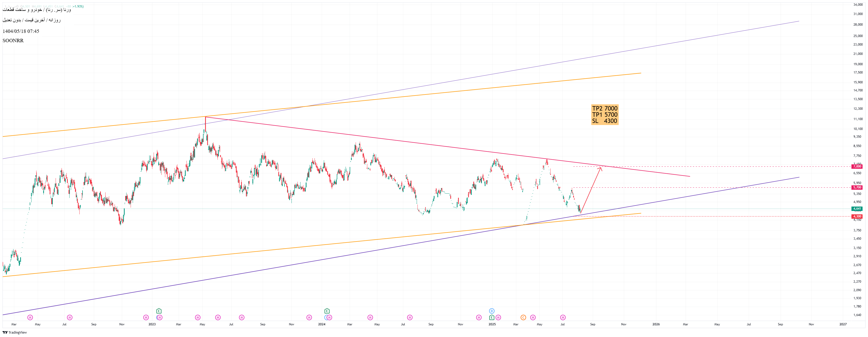Open the orange C marker after Mar 2025
This screenshot has height=337, width=868.
tap(523, 317)
